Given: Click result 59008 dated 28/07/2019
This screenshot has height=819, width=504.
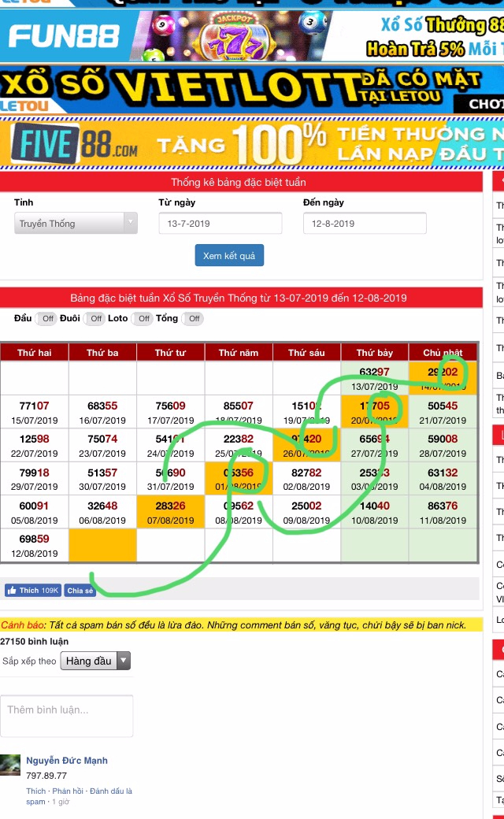Looking at the screenshot, I should point(443,439).
